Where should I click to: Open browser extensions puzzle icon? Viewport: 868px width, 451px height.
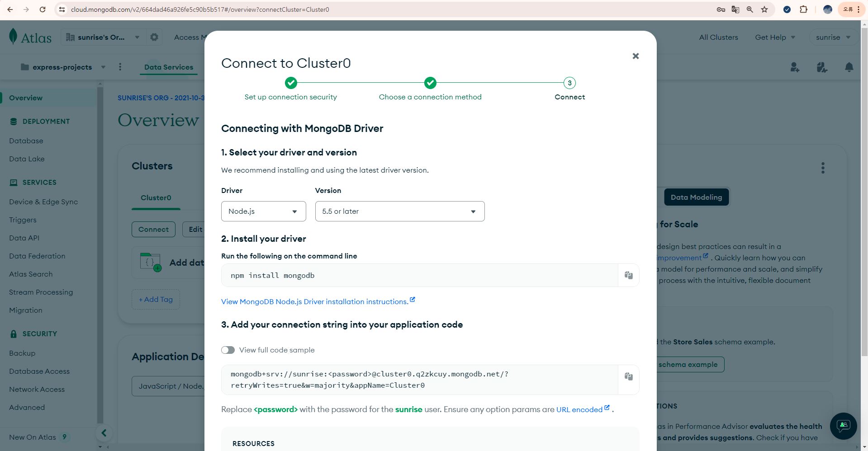[x=803, y=9]
